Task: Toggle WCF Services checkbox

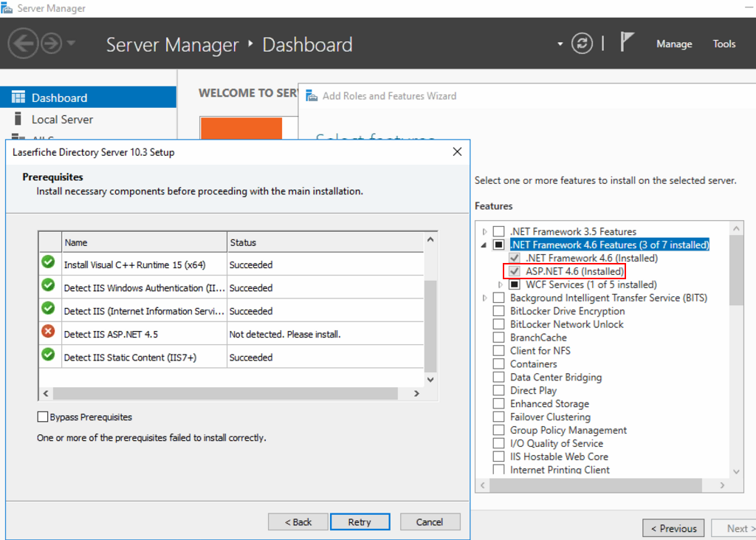Action: (515, 284)
